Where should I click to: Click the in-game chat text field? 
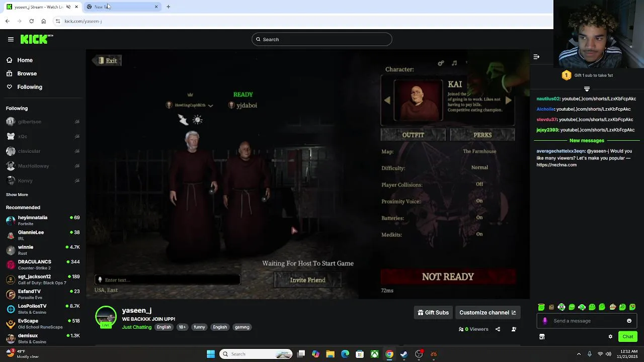click(x=168, y=280)
